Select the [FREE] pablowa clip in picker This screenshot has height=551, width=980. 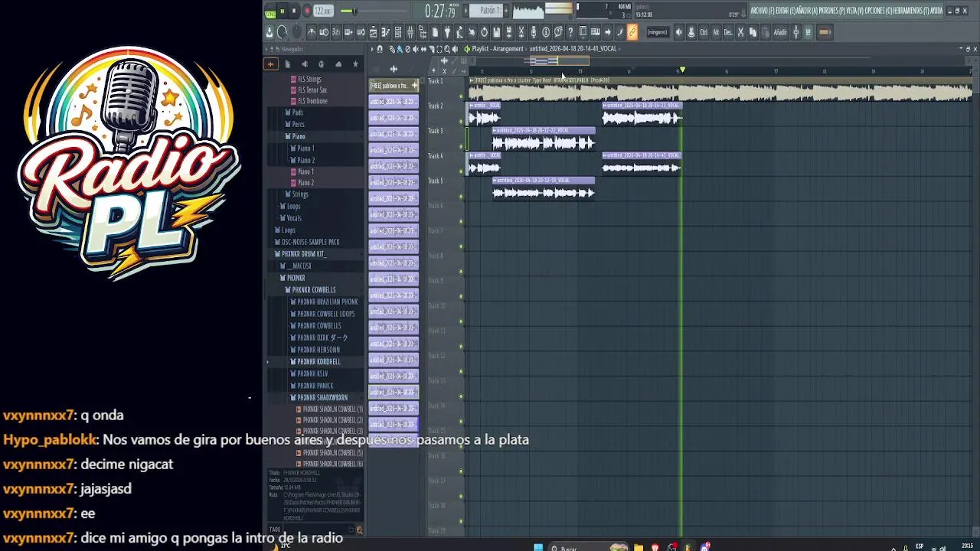coord(394,86)
